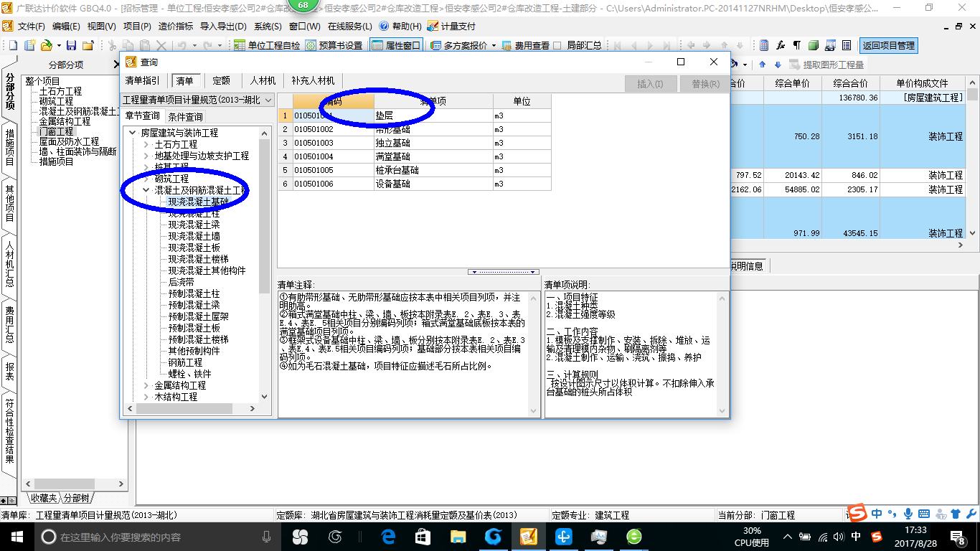This screenshot has width=980, height=551.
Task: Click the 替换(R) button
Action: 705,84
